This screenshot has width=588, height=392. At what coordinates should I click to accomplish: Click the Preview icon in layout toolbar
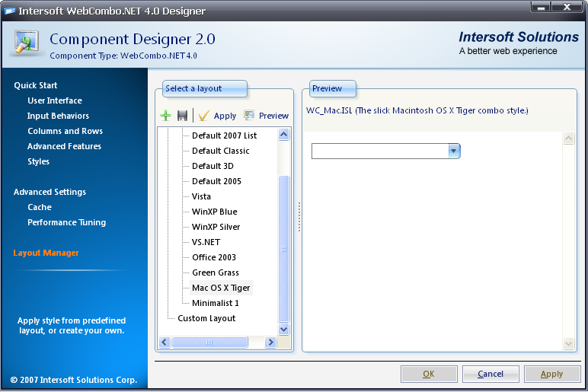(249, 116)
